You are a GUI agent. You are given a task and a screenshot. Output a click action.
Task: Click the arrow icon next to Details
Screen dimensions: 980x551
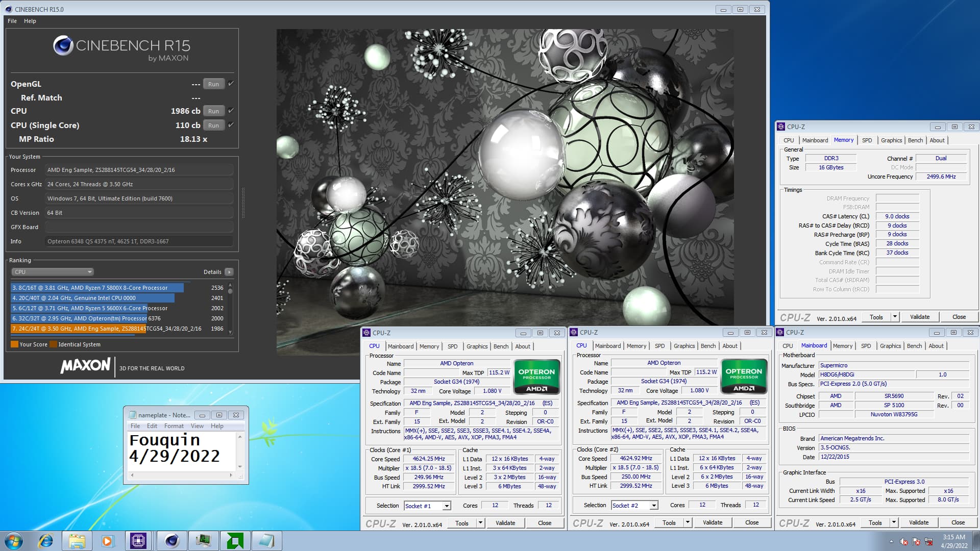pyautogui.click(x=229, y=272)
